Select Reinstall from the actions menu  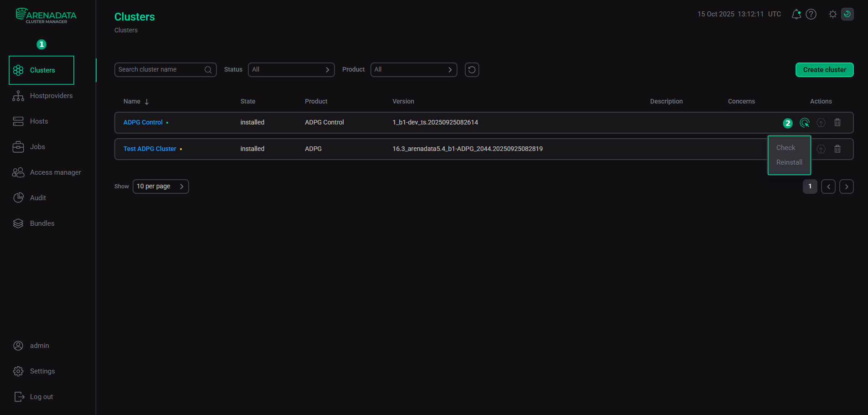(789, 162)
